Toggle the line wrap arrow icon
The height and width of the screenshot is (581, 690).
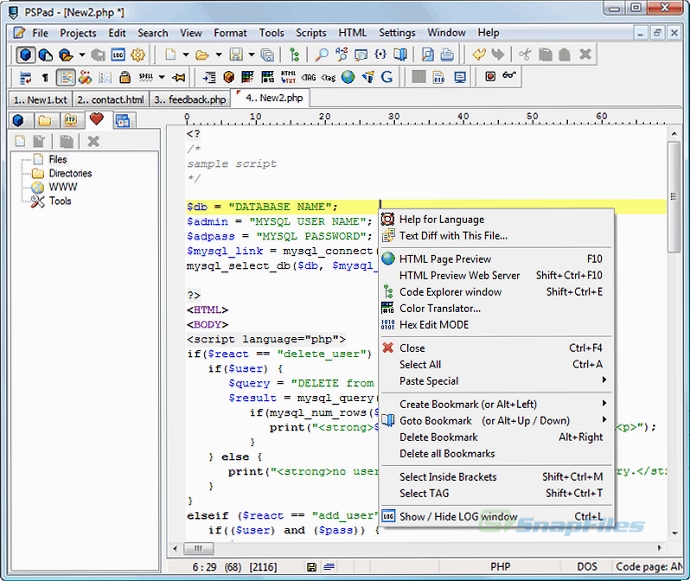(25, 77)
